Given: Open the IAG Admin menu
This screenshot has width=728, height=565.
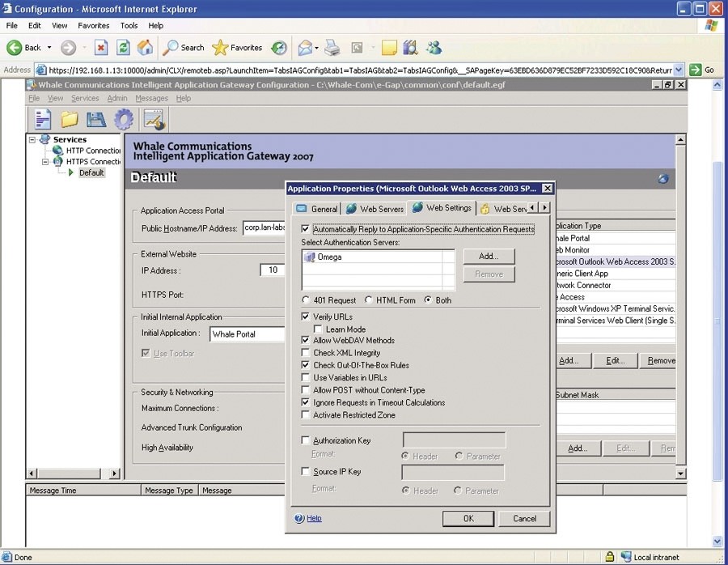Looking at the screenshot, I should (117, 98).
